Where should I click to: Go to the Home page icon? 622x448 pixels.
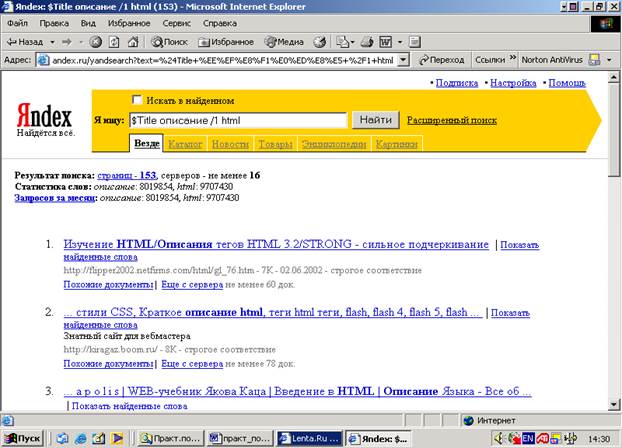pyautogui.click(x=132, y=42)
